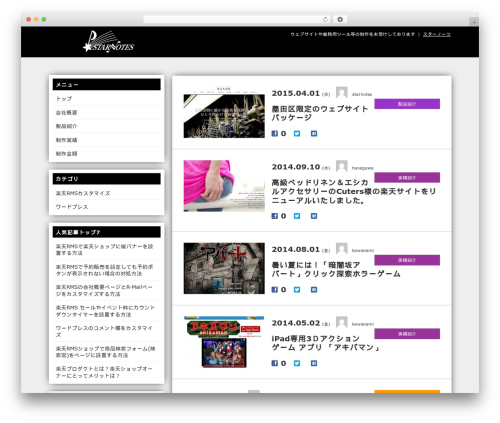Open post iPad専用3Dアクションゲーム アキバマン
This screenshot has height=423, width=500.
pyautogui.click(x=326, y=343)
